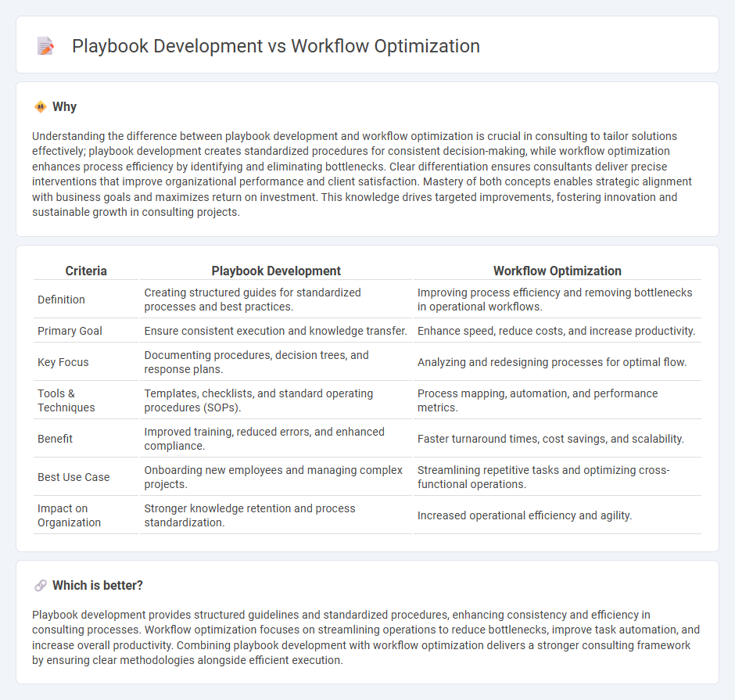Click cell 'Documenting procedures, decision trees, and response plans'
This screenshot has height=700, width=735.
click(276, 362)
